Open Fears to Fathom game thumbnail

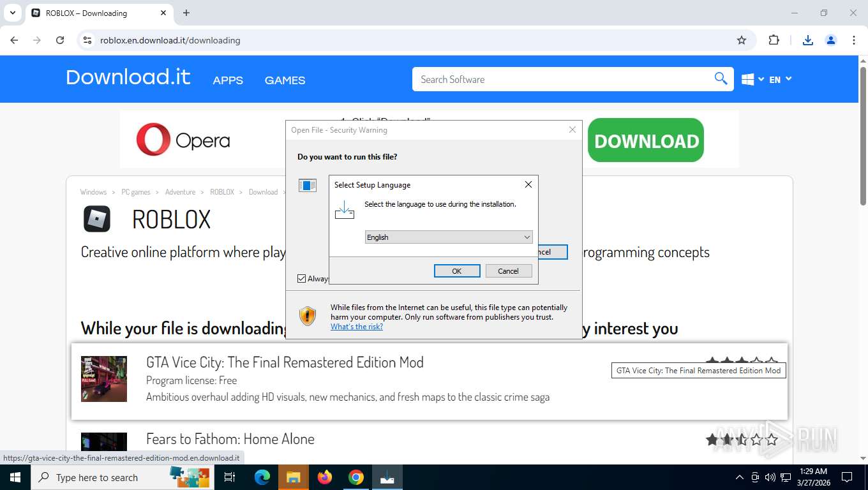pos(104,442)
